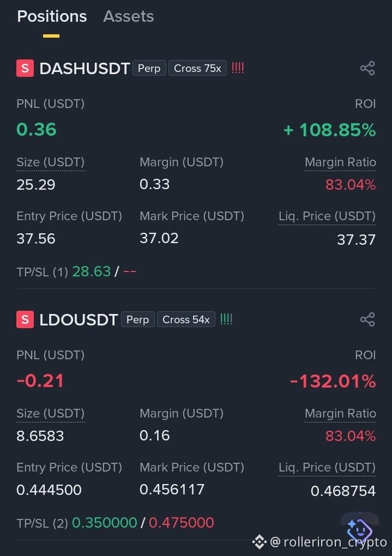Open LDOUSDT contract name
The image size is (392, 556).
(79, 319)
